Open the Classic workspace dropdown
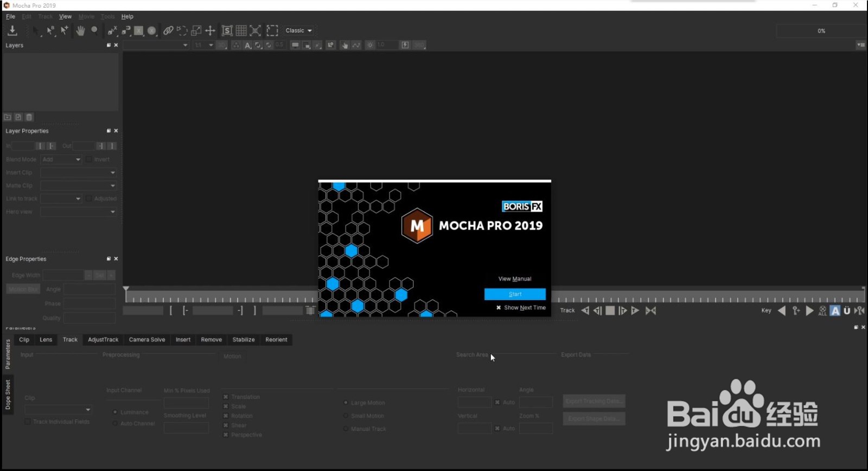Screen dimensions: 868x471 (x=299, y=30)
